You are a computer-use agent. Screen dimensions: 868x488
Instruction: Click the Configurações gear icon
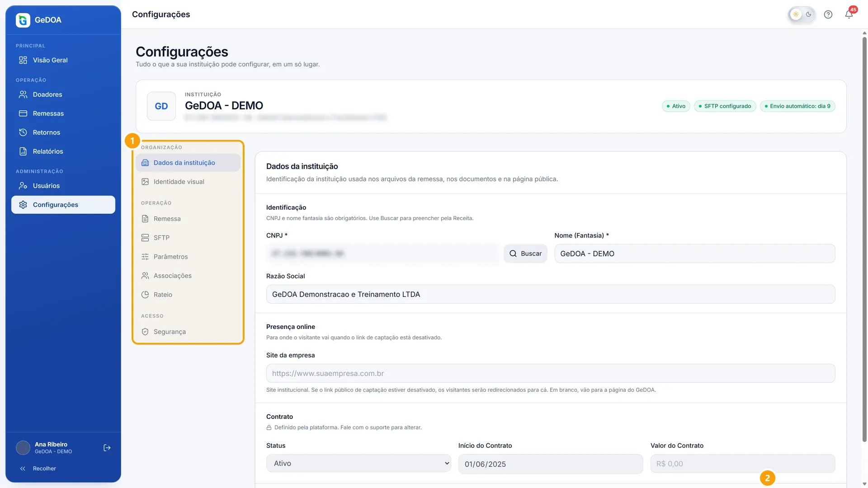point(23,205)
